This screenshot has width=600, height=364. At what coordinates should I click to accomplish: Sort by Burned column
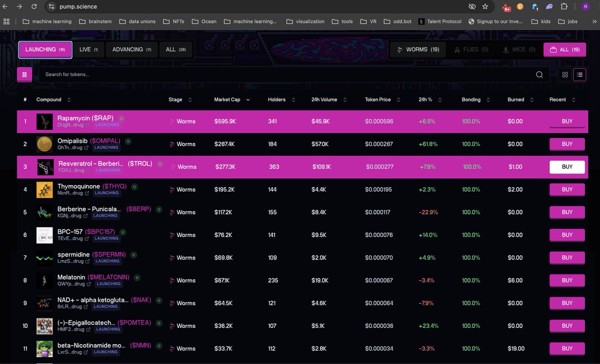[520, 99]
